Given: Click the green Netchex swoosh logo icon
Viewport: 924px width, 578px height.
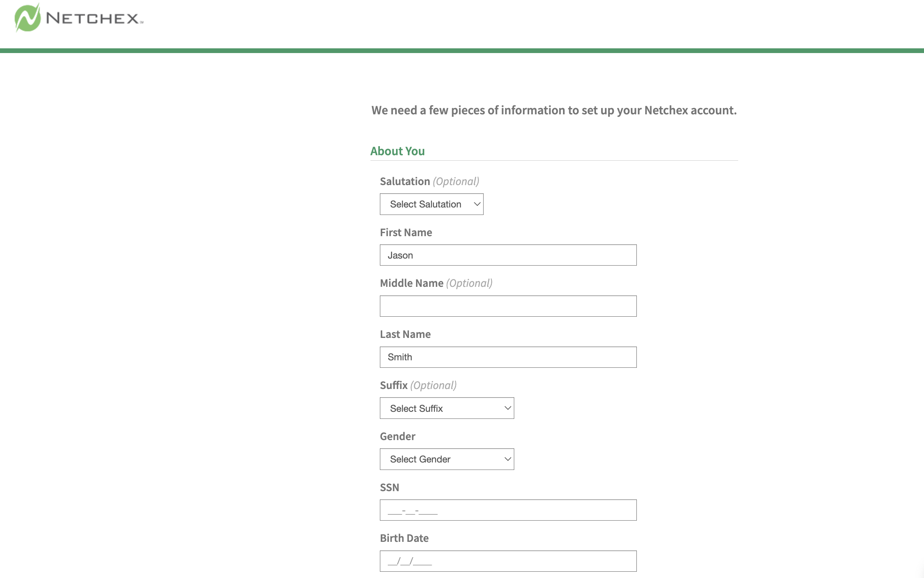Looking at the screenshot, I should coord(27,18).
